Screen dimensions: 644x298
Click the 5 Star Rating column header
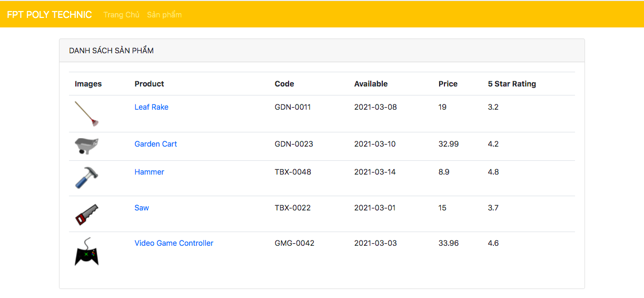pos(511,84)
